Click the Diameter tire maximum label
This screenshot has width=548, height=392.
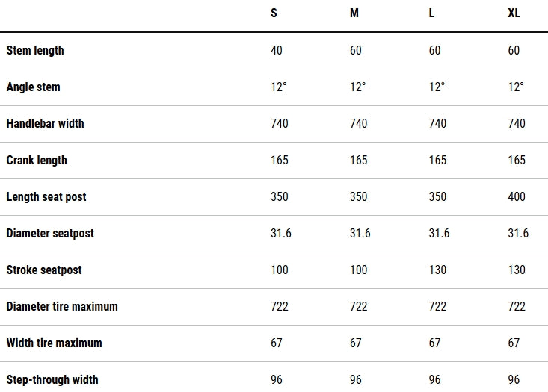(x=62, y=307)
